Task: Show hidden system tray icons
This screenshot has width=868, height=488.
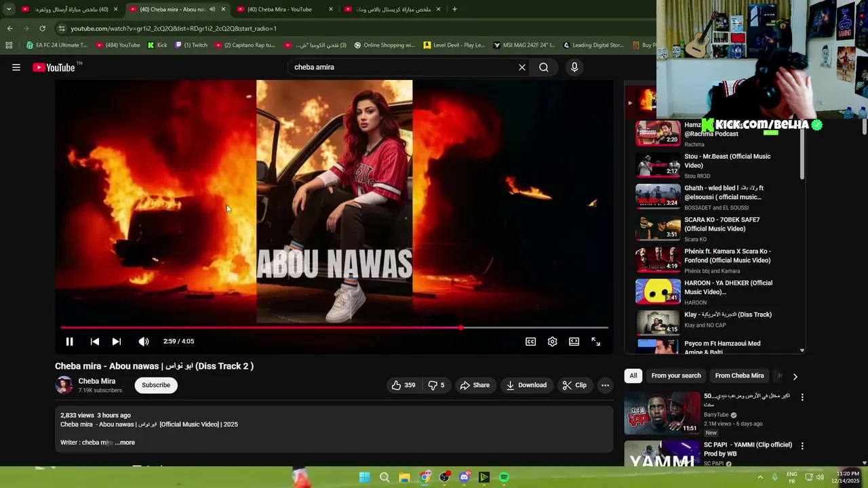Action: pyautogui.click(x=760, y=477)
